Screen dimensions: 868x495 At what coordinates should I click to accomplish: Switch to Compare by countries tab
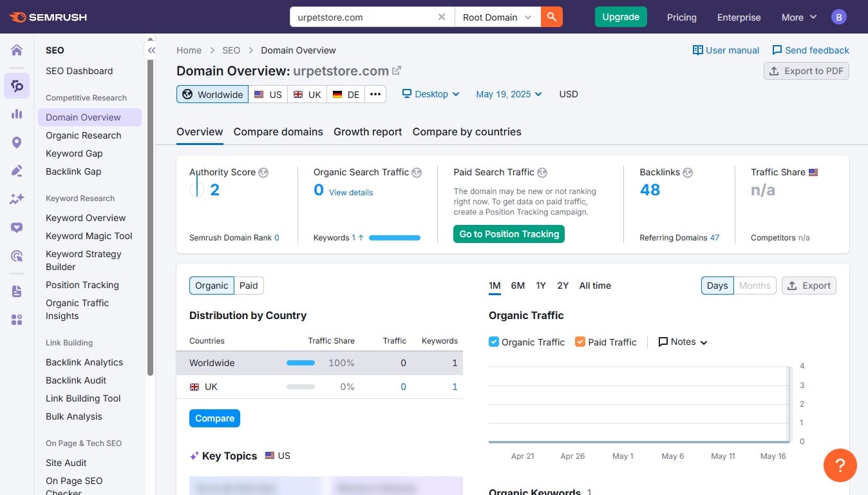tap(467, 131)
